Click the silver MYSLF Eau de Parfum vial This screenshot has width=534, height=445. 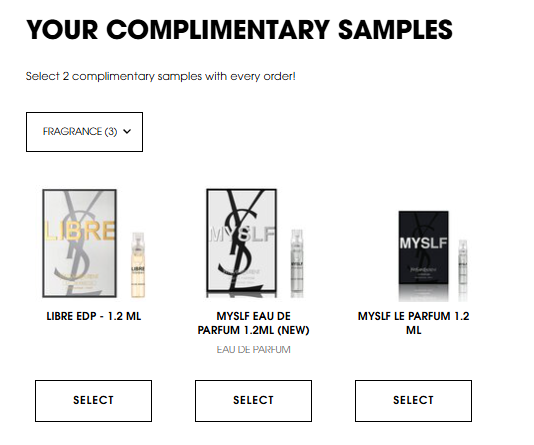[x=297, y=263]
